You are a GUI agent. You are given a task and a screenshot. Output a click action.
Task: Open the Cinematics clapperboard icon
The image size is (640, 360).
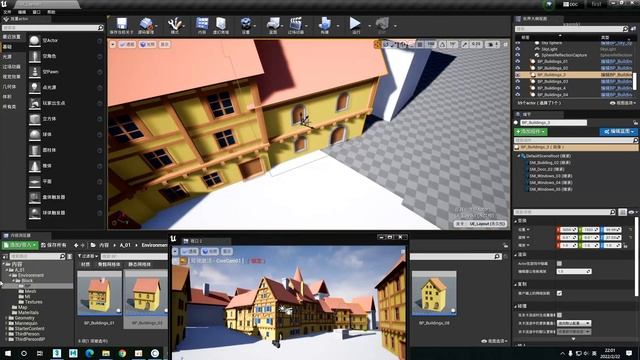[296, 23]
